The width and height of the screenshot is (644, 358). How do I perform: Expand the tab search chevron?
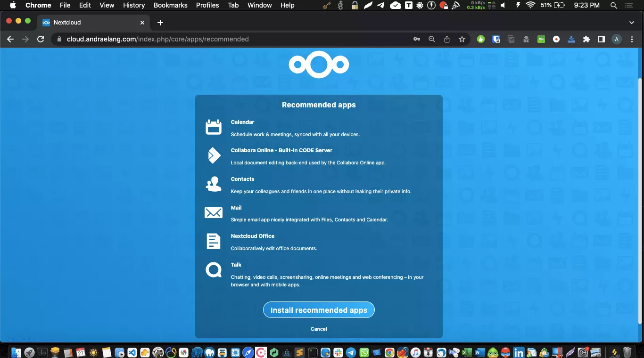pyautogui.click(x=632, y=22)
